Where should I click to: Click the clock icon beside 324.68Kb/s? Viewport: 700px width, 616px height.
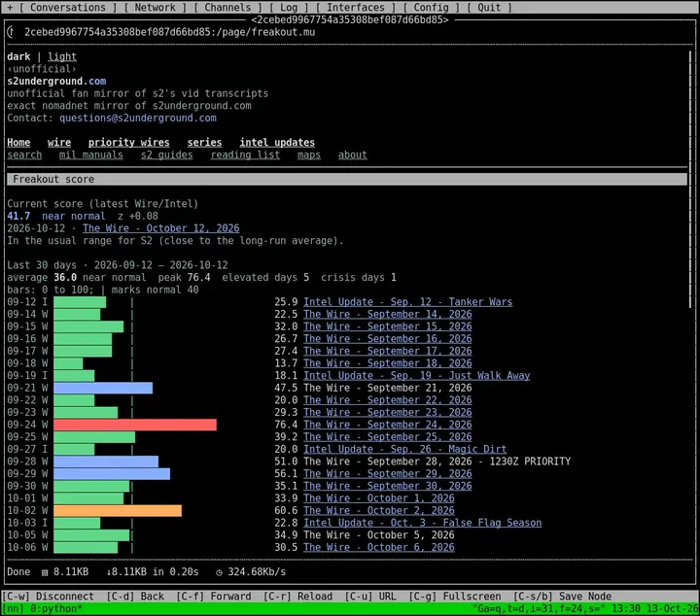(219, 572)
